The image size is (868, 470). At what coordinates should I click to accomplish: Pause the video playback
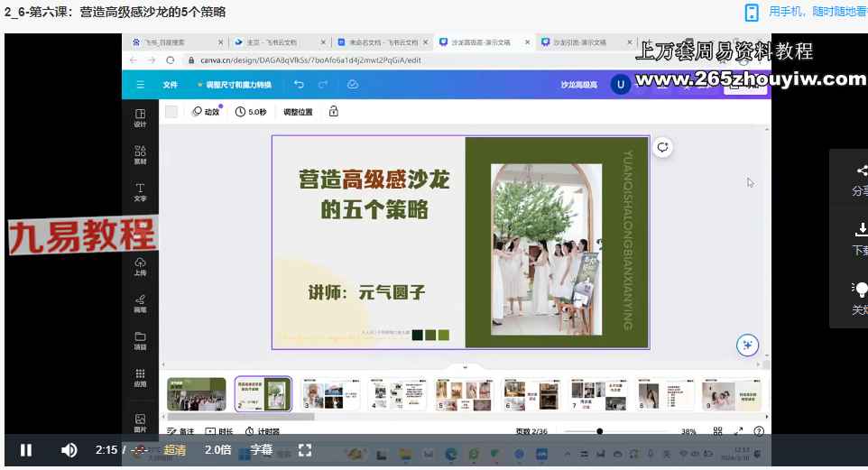26,450
